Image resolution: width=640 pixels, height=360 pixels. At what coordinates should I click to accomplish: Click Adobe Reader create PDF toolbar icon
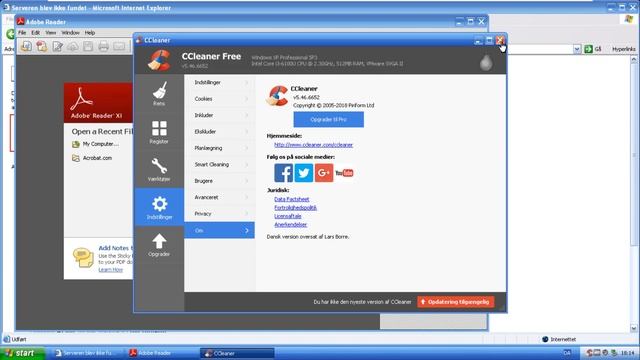click(x=41, y=46)
